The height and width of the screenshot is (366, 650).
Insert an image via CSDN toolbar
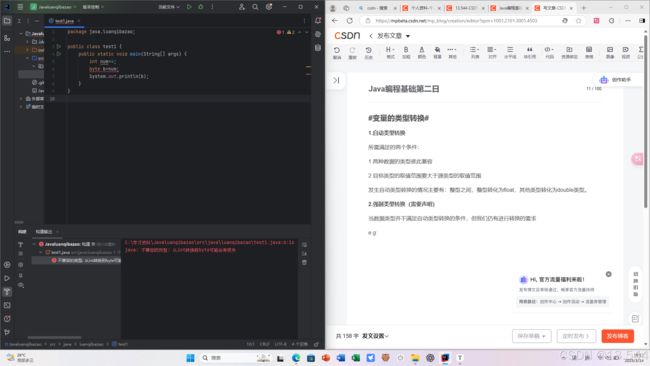point(610,52)
